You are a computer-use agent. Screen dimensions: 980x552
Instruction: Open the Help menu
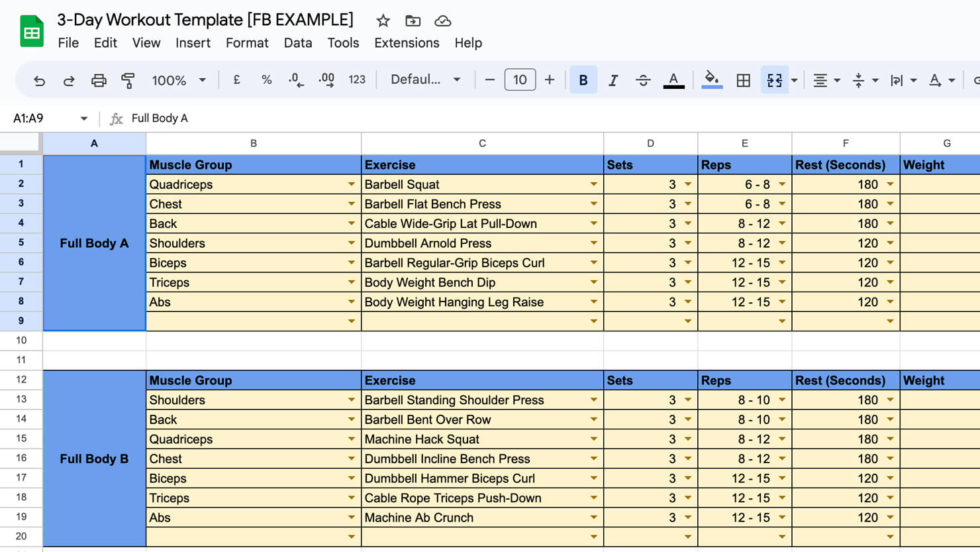(468, 43)
